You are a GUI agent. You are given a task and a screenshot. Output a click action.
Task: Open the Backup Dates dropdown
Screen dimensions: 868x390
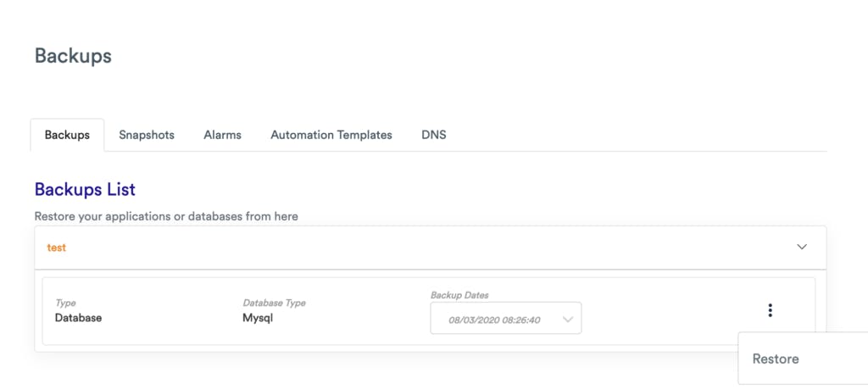click(x=505, y=319)
